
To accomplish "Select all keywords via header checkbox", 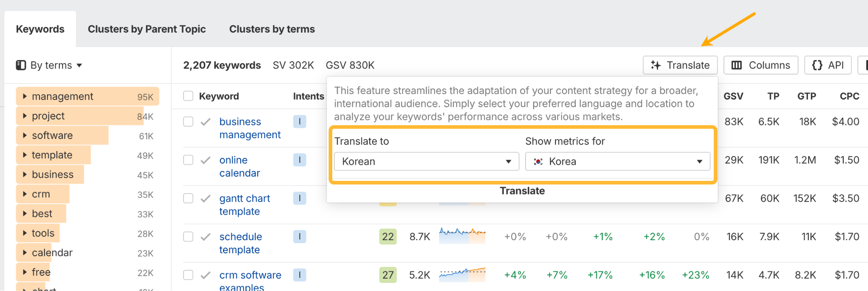I will tap(188, 96).
